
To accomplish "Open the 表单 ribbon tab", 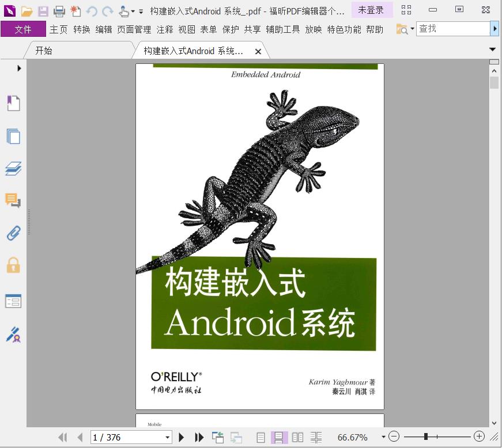I will tap(209, 29).
